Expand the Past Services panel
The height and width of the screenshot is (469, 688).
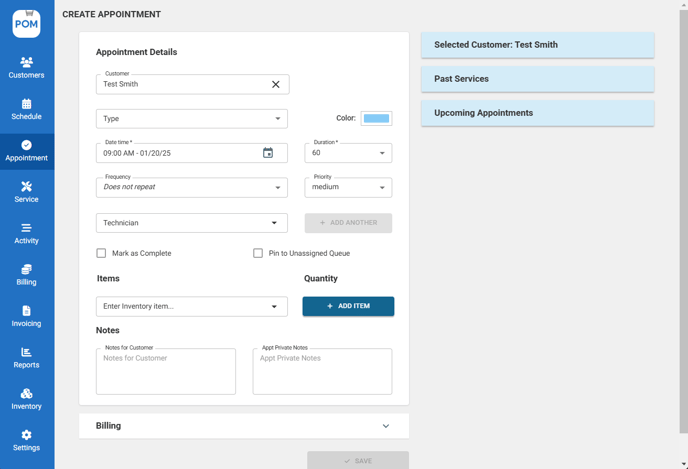click(537, 79)
